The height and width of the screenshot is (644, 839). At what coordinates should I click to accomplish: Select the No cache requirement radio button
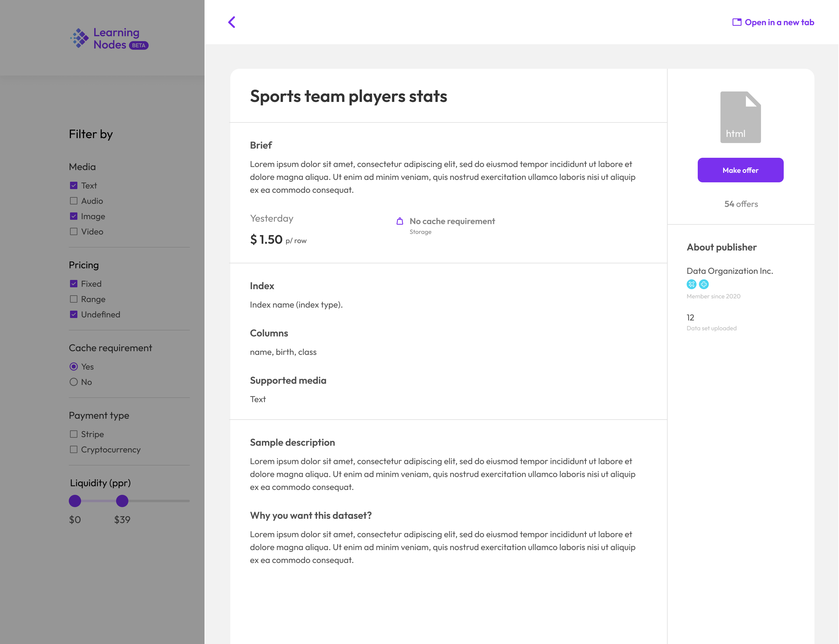point(73,382)
